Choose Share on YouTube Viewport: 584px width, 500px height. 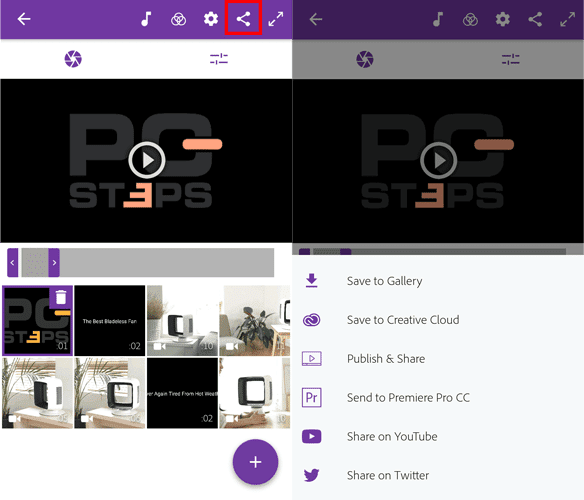(x=438, y=436)
